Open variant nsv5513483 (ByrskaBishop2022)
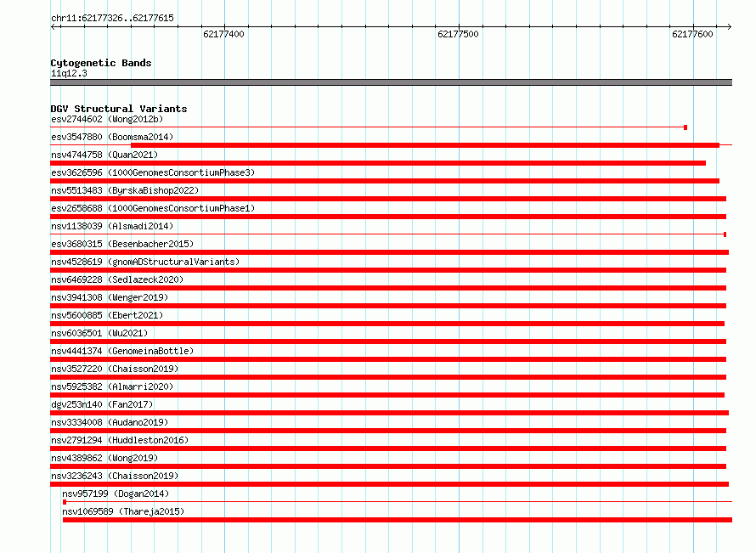756x553 pixels. coord(125,190)
